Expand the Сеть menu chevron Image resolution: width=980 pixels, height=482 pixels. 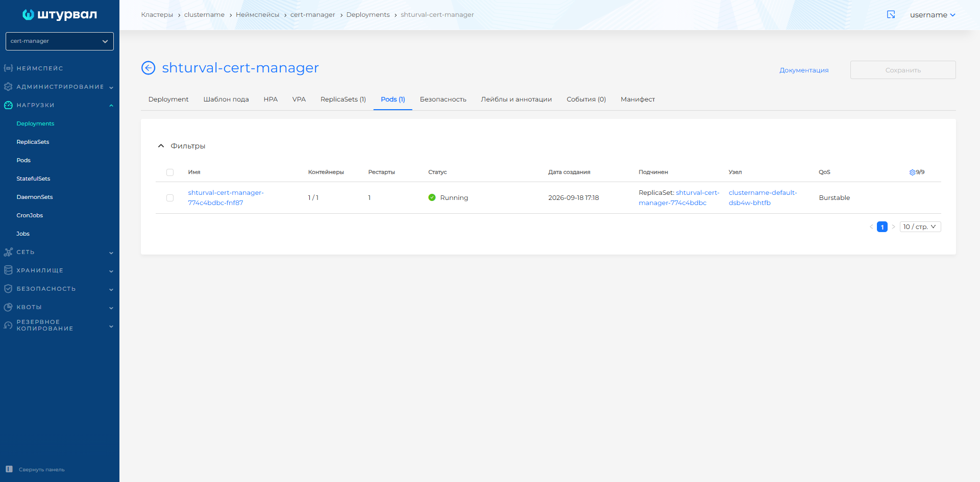[x=111, y=252]
